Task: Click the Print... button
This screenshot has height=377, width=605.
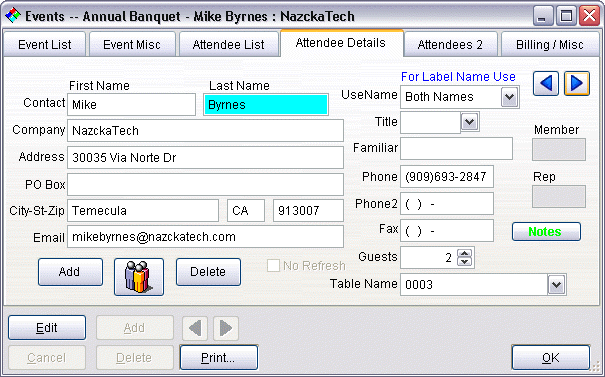Action: (x=218, y=358)
